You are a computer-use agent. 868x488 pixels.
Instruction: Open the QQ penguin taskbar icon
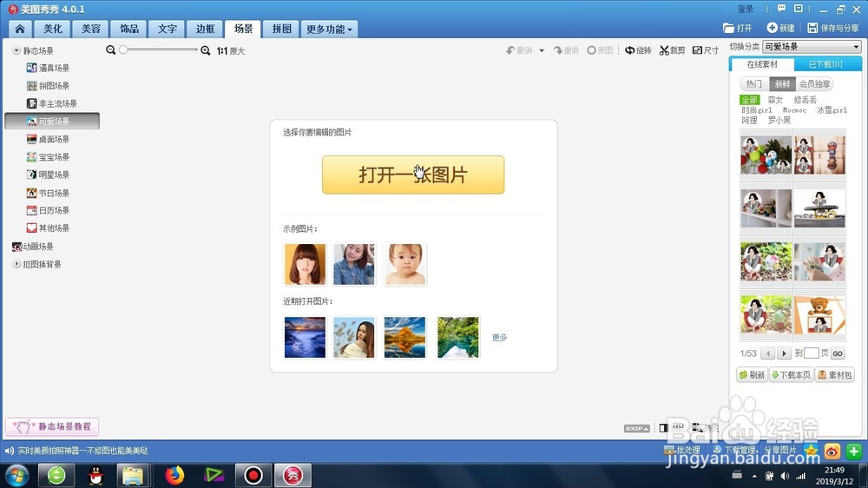(95, 475)
